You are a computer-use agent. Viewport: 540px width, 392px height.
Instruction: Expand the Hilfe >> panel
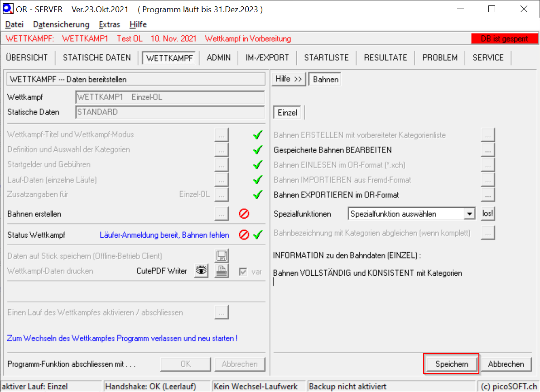pyautogui.click(x=289, y=79)
